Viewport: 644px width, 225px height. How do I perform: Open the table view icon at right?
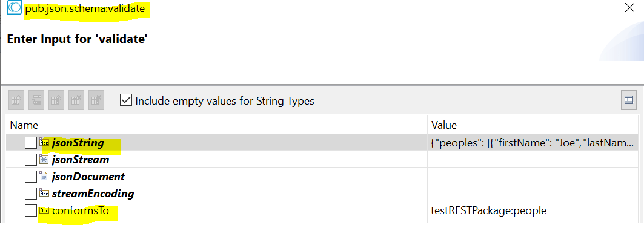point(628,100)
